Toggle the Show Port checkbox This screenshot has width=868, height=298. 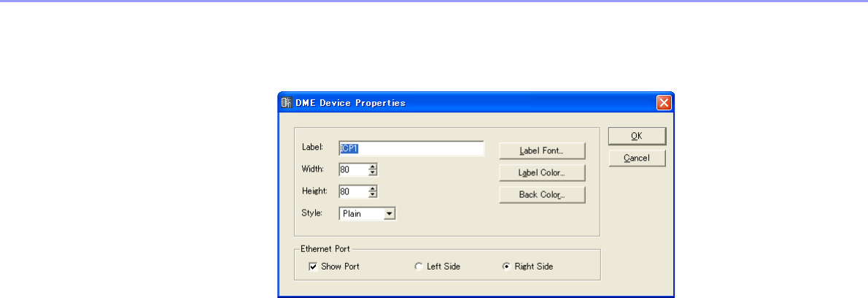[x=313, y=267]
